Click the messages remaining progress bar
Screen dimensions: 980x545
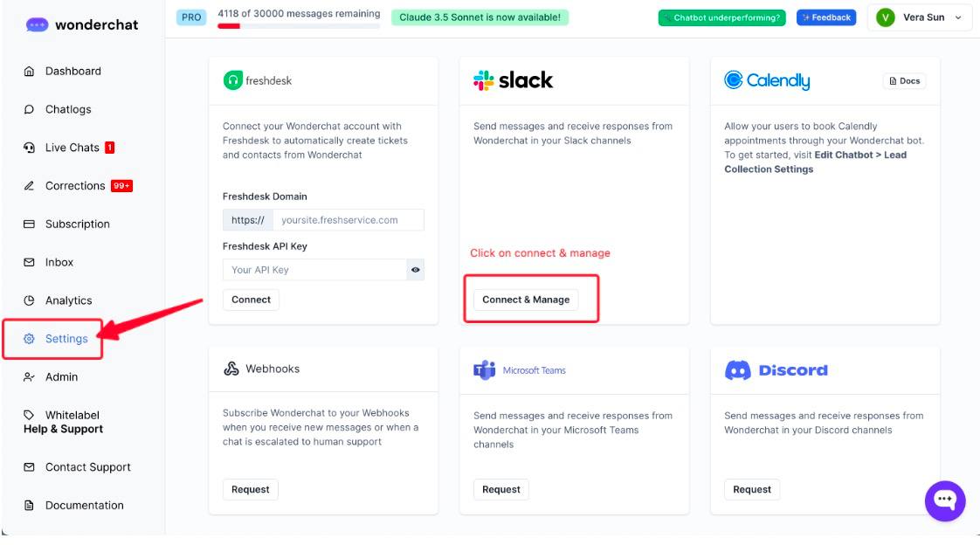[299, 26]
